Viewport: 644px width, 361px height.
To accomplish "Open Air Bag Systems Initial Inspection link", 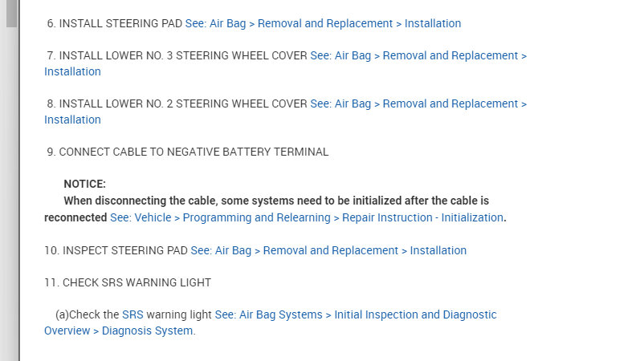I will (x=356, y=314).
